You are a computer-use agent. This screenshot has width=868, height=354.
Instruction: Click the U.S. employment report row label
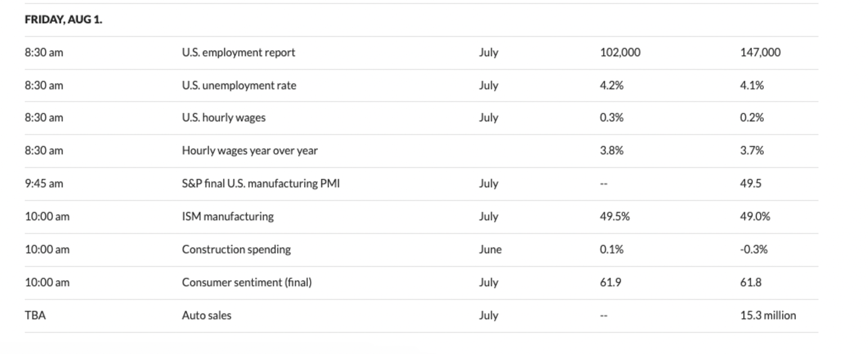pos(238,52)
